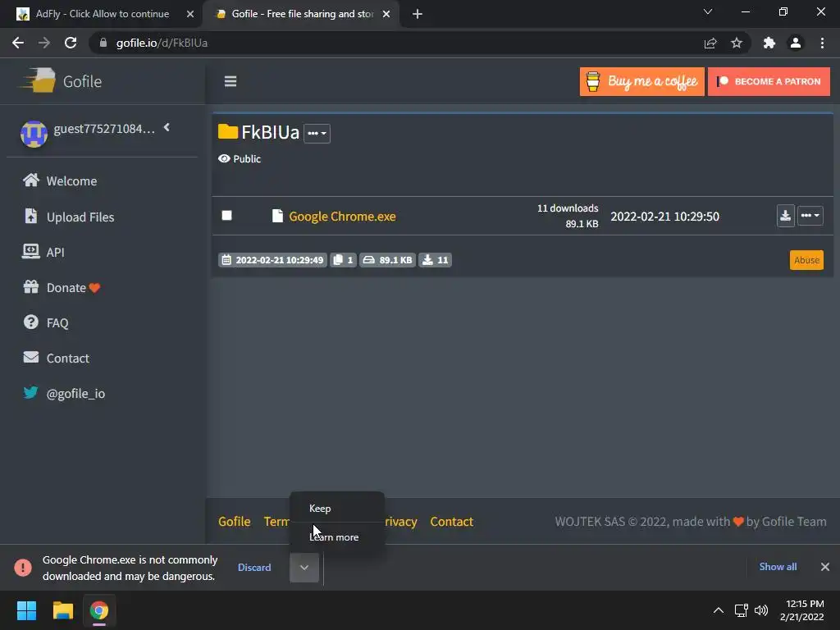840x630 pixels.
Task: Click the 89.1 KB size badge
Action: tap(387, 260)
